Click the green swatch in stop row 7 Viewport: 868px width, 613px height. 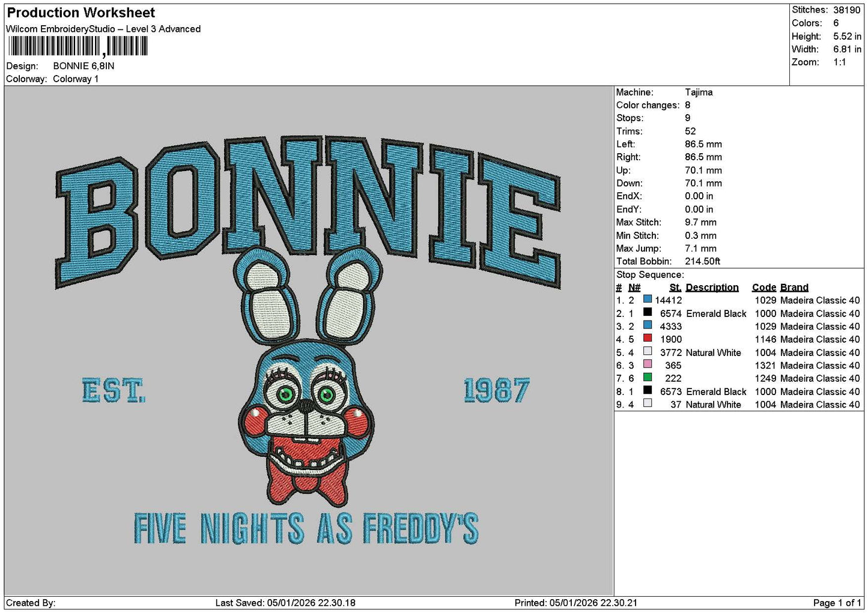pyautogui.click(x=648, y=377)
